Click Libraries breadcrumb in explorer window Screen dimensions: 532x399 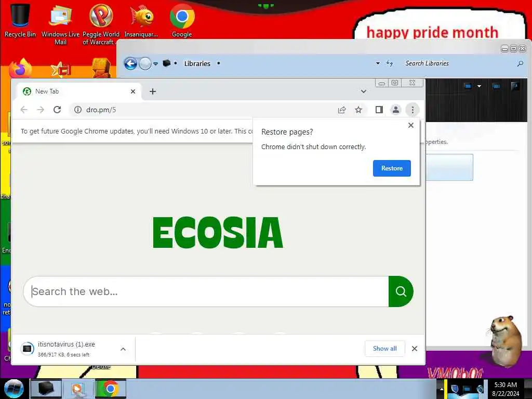(x=197, y=63)
